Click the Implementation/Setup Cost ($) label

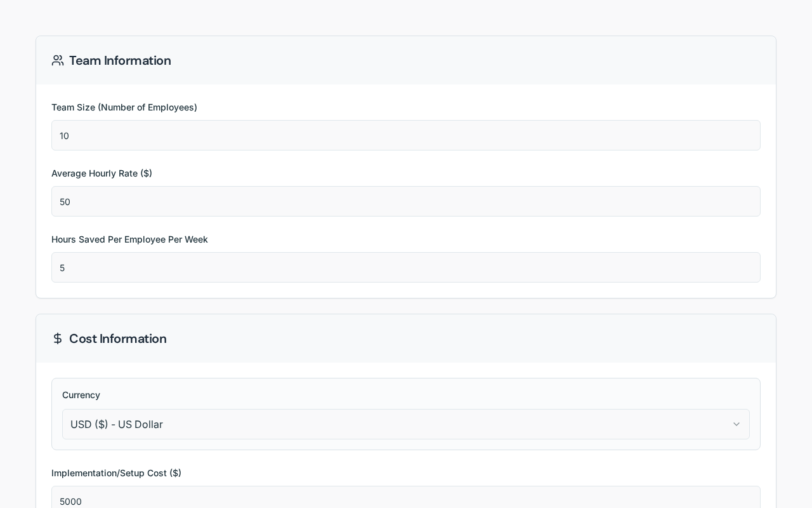click(x=116, y=473)
